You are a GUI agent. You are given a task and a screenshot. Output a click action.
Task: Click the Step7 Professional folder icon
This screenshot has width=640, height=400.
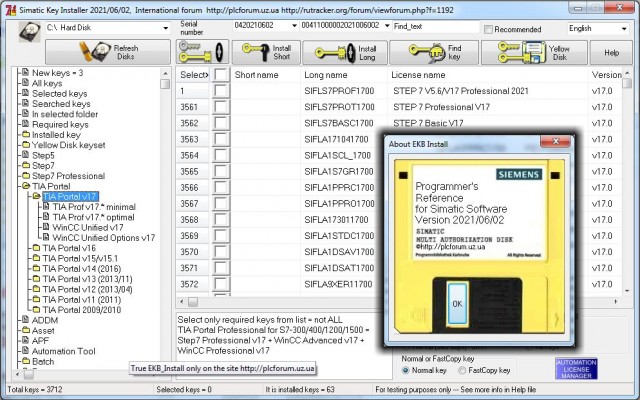pos(26,176)
